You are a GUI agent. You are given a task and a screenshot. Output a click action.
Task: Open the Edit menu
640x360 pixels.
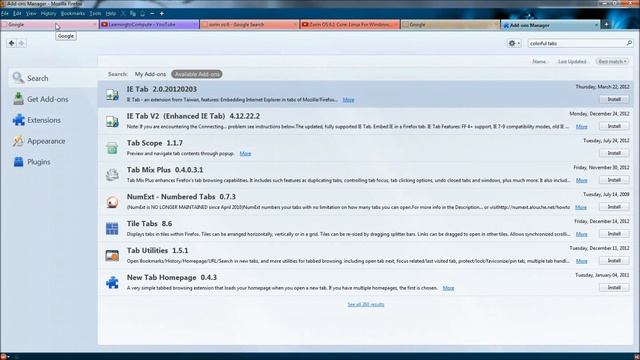pyautogui.click(x=17, y=13)
